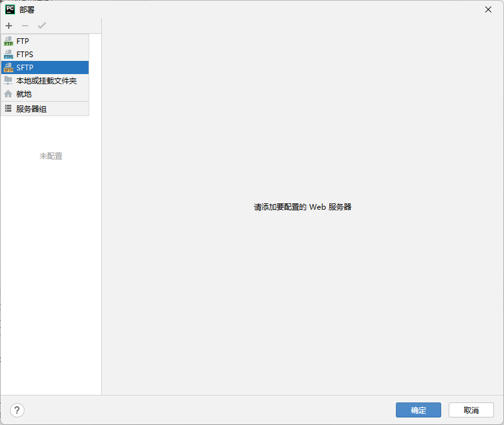Choose FTPS from the server type list
This screenshot has height=425, width=504.
pos(45,54)
